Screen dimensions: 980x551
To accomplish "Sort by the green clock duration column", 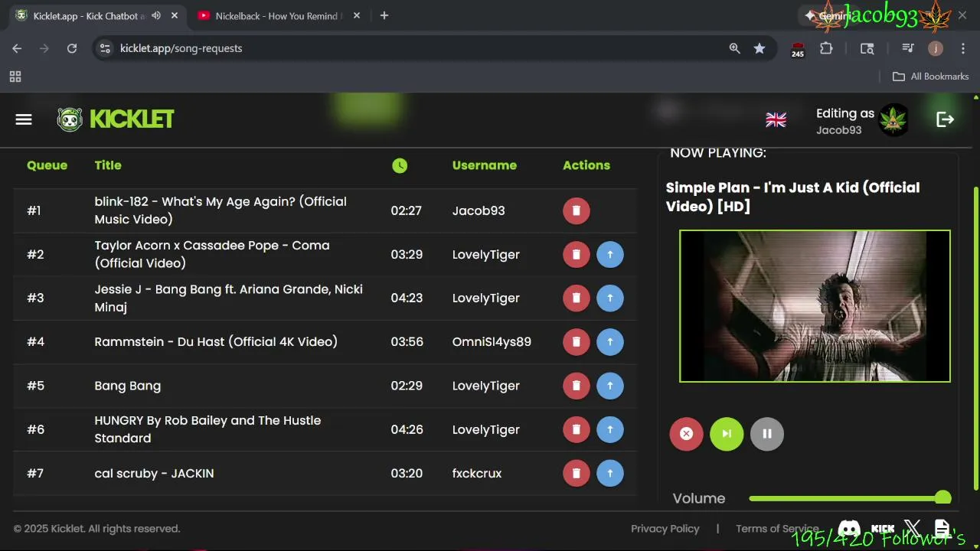I will pos(400,165).
